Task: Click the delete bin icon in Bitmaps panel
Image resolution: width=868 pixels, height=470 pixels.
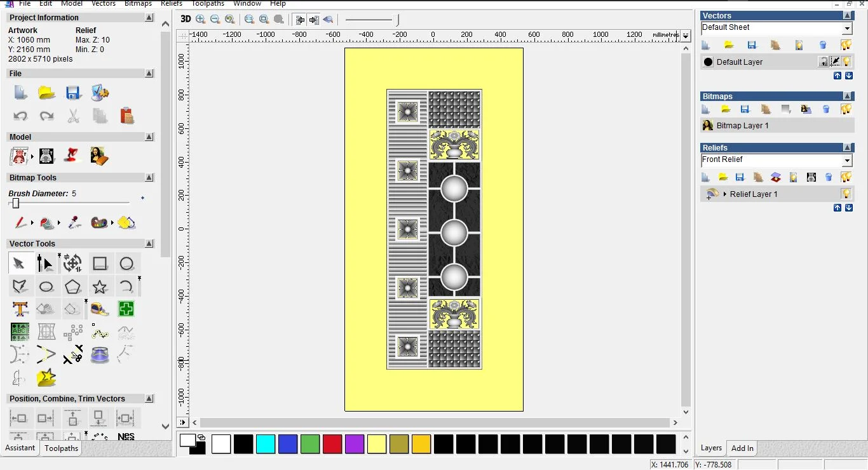Action: (825, 109)
